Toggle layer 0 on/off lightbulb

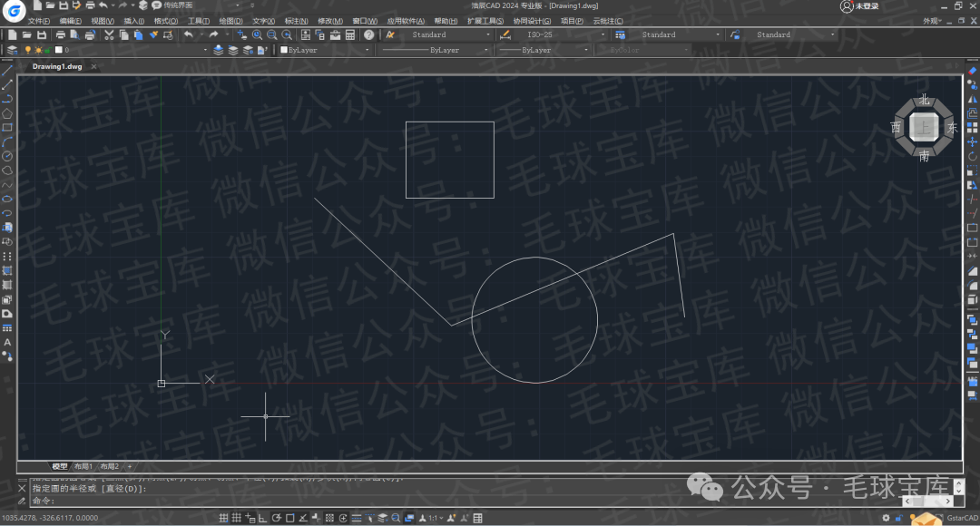(27, 50)
